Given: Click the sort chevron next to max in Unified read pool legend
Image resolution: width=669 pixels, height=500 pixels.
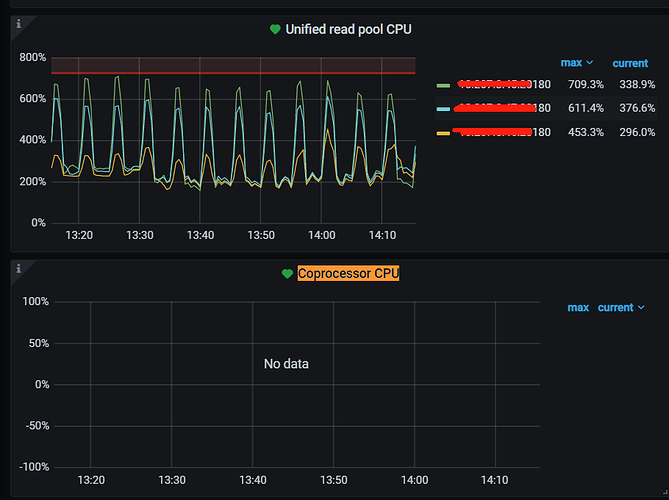Looking at the screenshot, I should (x=590, y=63).
